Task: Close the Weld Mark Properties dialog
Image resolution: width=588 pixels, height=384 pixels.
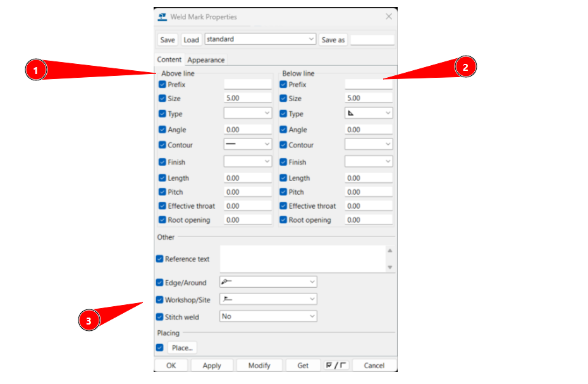Action: click(389, 16)
